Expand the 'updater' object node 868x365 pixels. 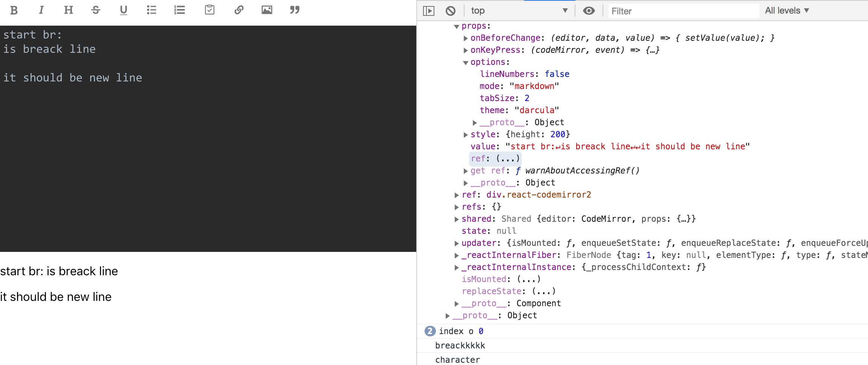tap(457, 243)
